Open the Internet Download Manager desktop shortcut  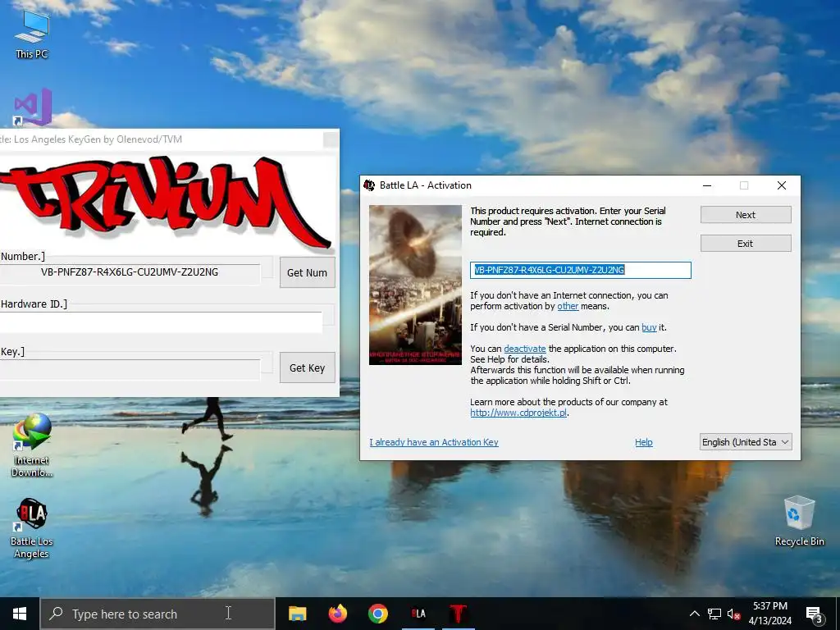click(x=32, y=445)
